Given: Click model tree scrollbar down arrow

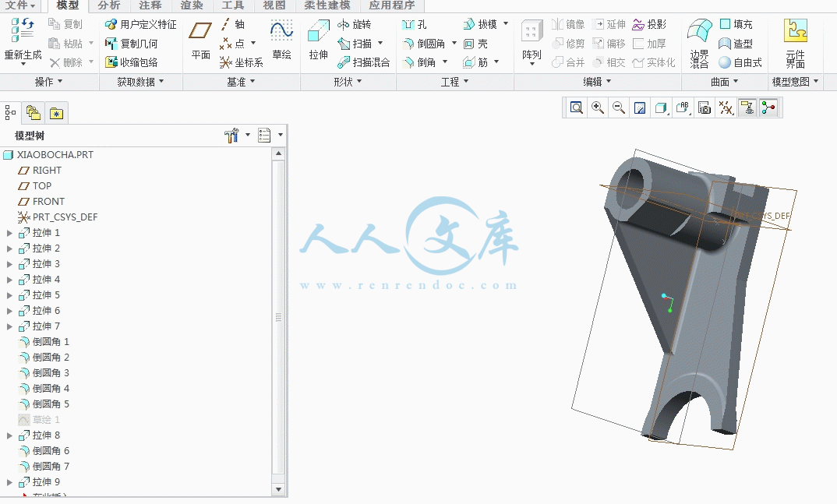Looking at the screenshot, I should click(278, 489).
